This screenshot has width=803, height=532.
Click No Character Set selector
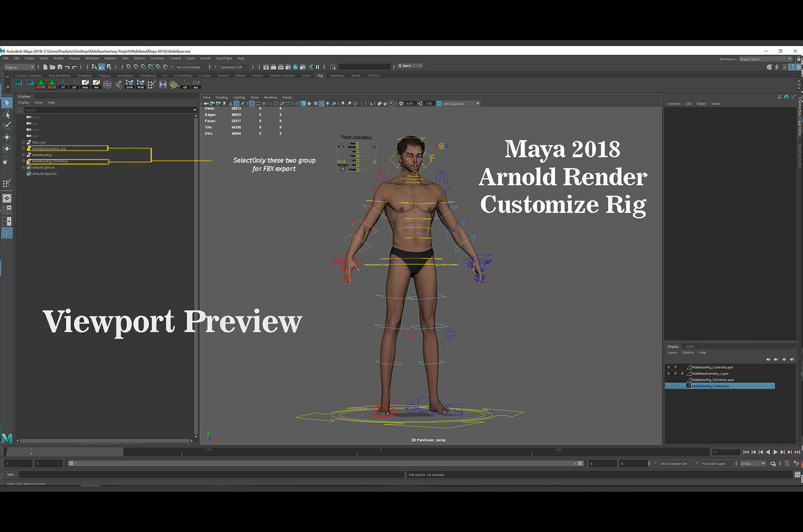(x=674, y=464)
